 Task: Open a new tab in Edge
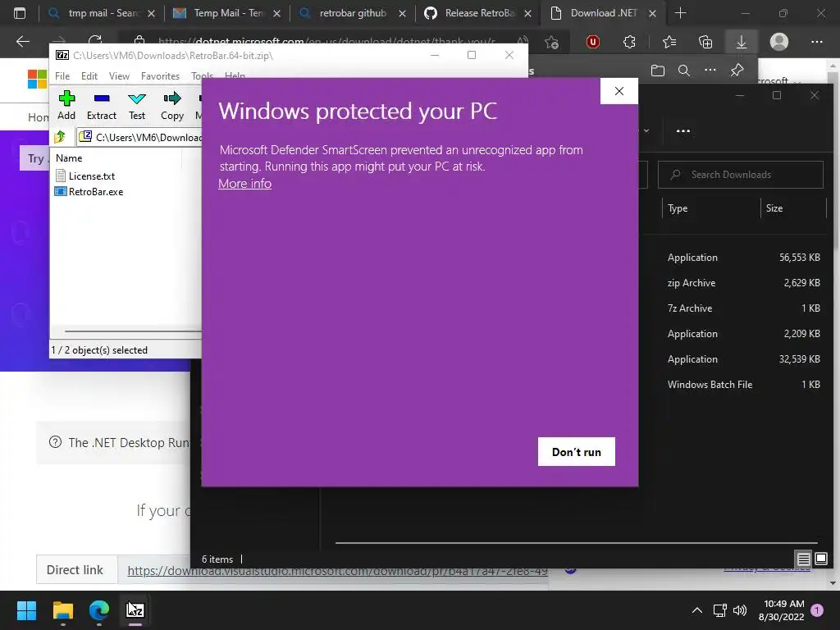(680, 13)
